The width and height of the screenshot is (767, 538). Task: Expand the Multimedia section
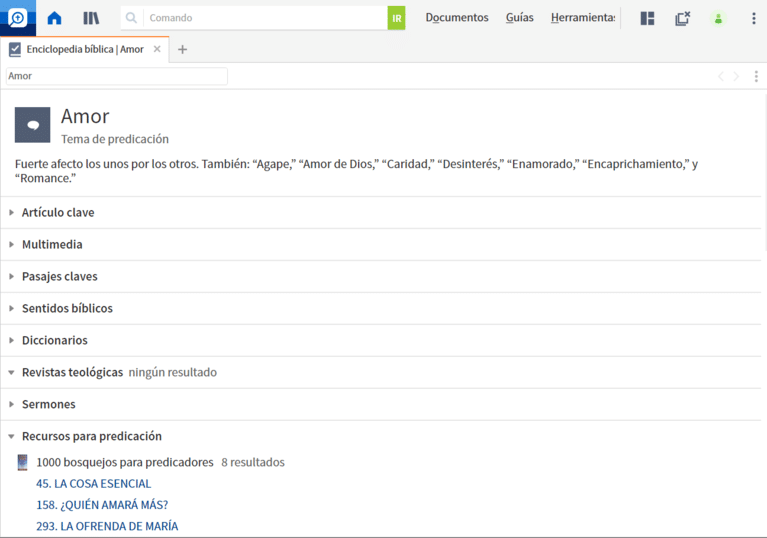(52, 244)
